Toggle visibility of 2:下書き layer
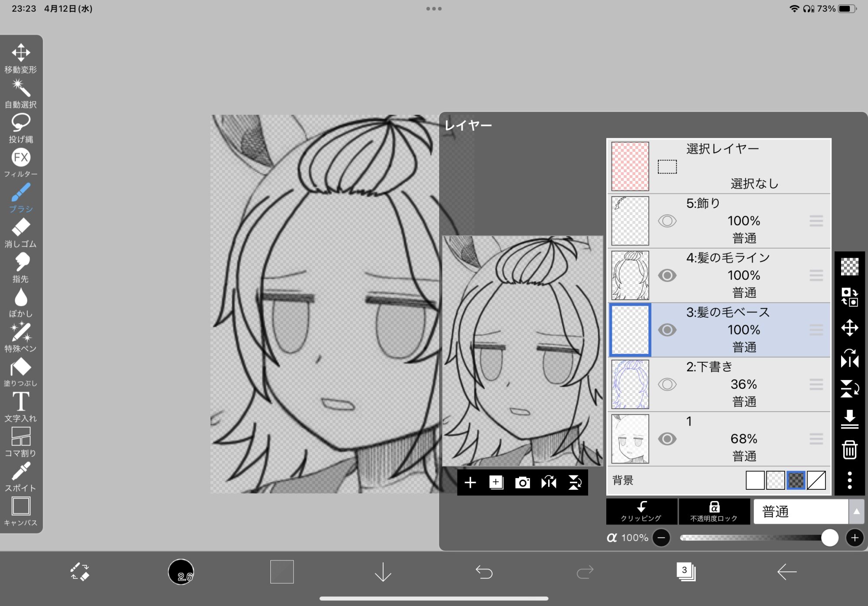Screen dimensions: 868x606 [667, 384]
